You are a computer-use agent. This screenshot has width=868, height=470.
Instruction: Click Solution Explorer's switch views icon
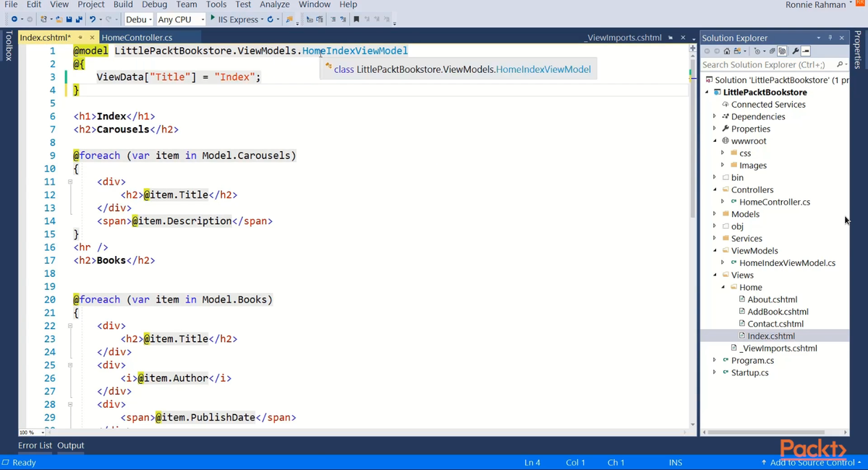pos(737,51)
